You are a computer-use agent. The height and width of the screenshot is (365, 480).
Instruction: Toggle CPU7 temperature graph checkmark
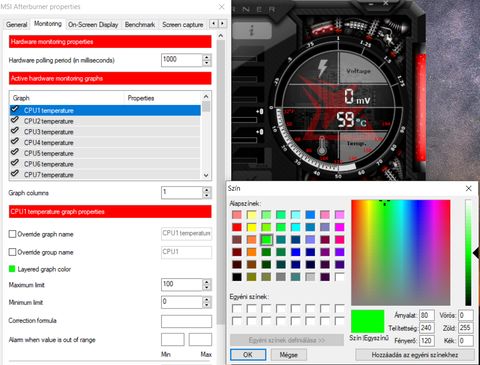(15, 174)
